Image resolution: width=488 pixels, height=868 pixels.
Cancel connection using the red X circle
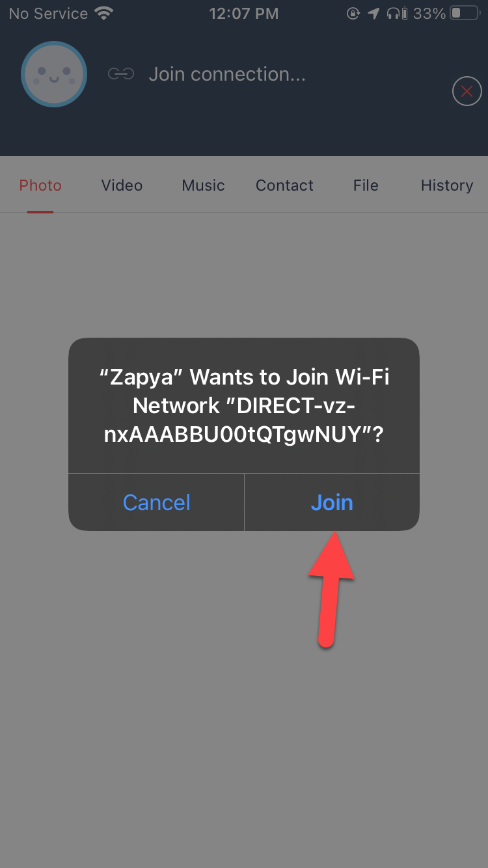pyautogui.click(x=467, y=91)
